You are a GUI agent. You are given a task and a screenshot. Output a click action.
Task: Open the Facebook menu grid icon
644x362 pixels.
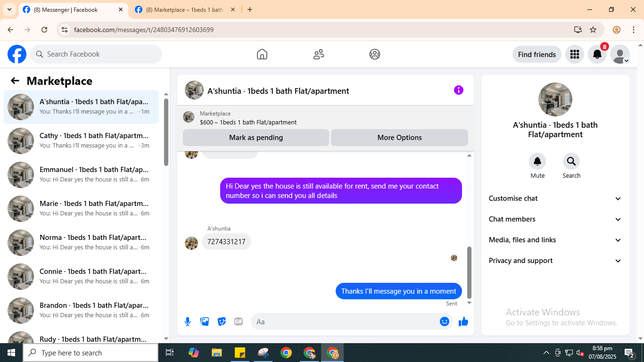[x=574, y=54]
